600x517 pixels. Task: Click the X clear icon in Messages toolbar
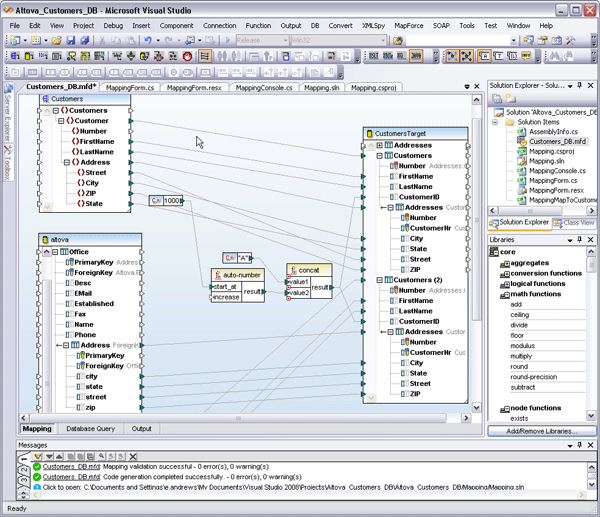(x=133, y=456)
